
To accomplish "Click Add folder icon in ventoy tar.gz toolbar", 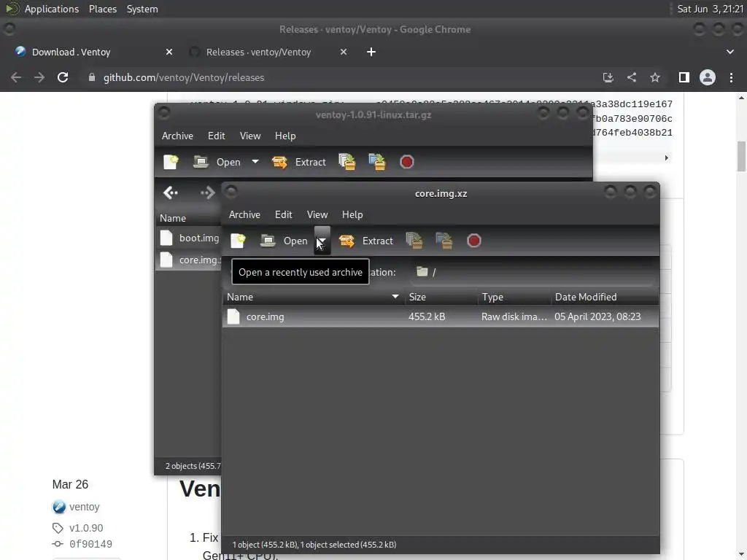I will pyautogui.click(x=377, y=162).
